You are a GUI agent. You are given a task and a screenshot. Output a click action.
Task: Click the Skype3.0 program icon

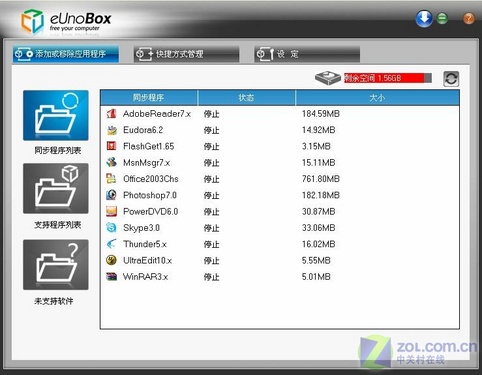111,228
